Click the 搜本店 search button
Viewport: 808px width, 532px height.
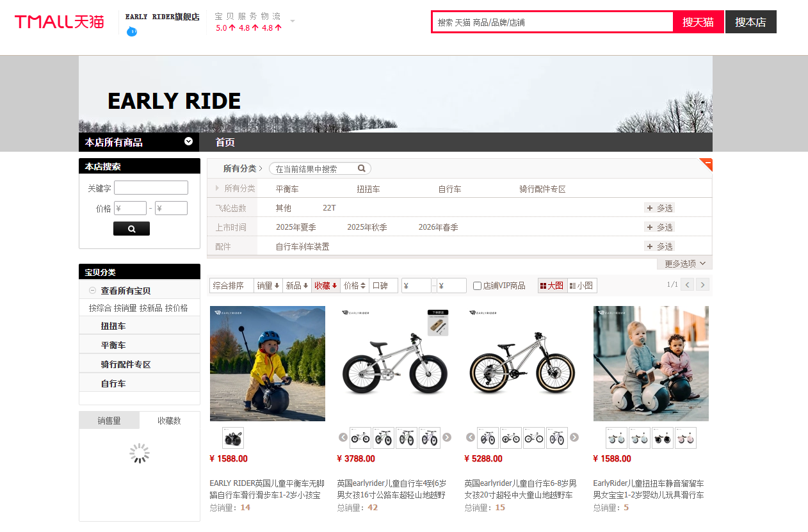pyautogui.click(x=750, y=22)
